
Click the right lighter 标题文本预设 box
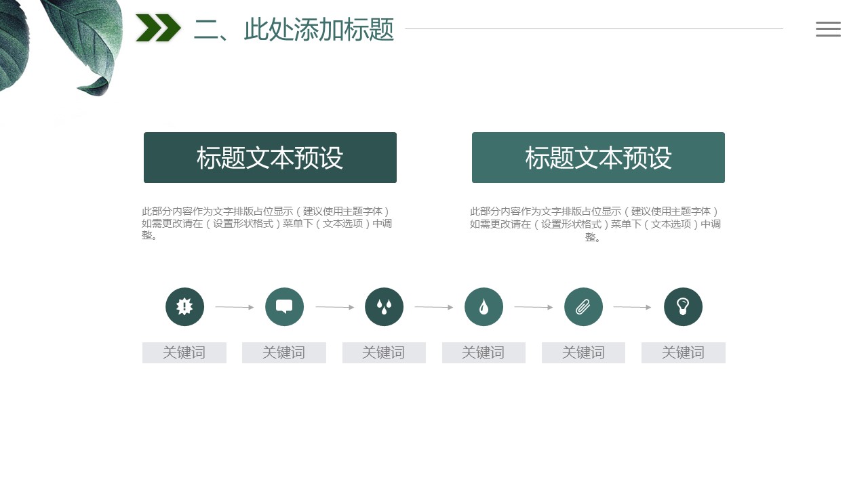click(x=598, y=157)
